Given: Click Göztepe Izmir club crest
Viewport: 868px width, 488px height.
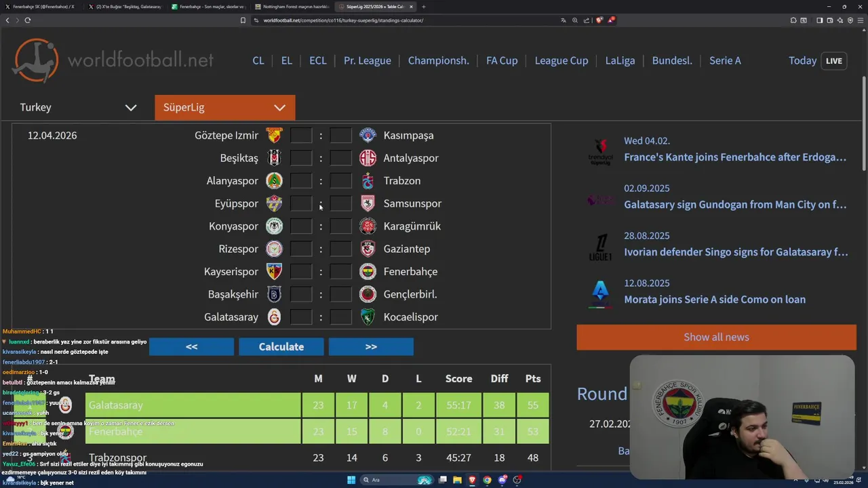Looking at the screenshot, I should [x=274, y=136].
